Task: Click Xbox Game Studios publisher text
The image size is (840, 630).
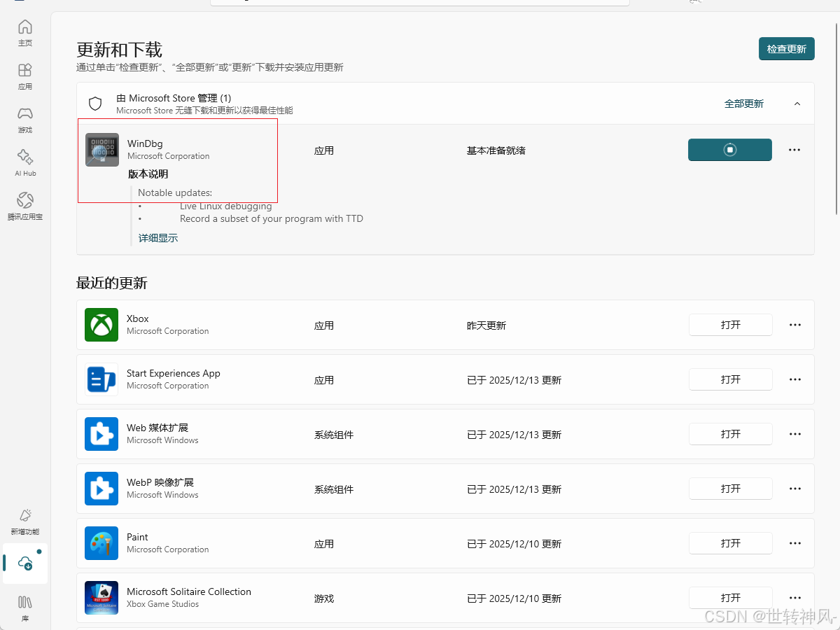Action: click(x=163, y=604)
